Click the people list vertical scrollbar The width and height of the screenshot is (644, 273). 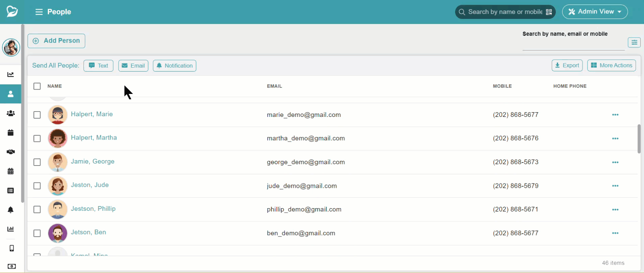(x=639, y=139)
